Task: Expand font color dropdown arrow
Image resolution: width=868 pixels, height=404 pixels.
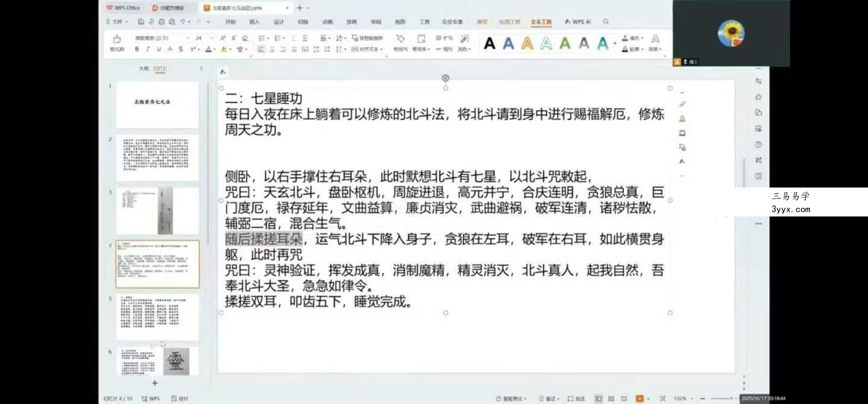Action: (x=215, y=49)
